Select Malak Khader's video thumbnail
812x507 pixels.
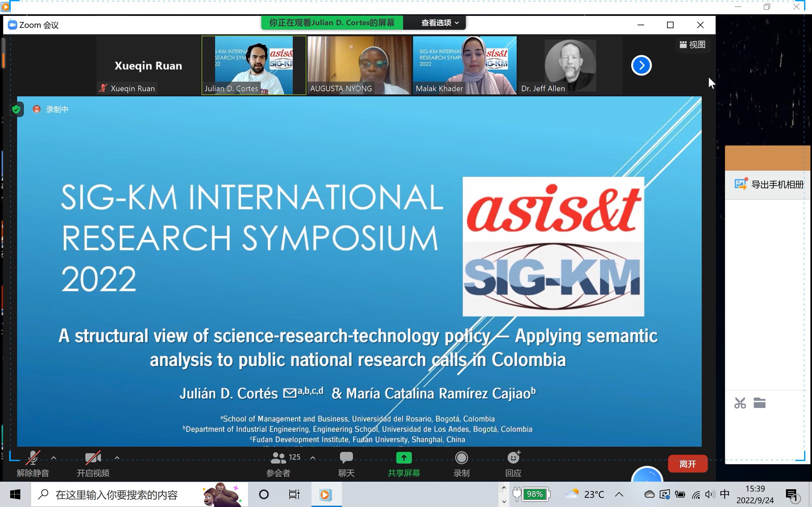click(464, 65)
